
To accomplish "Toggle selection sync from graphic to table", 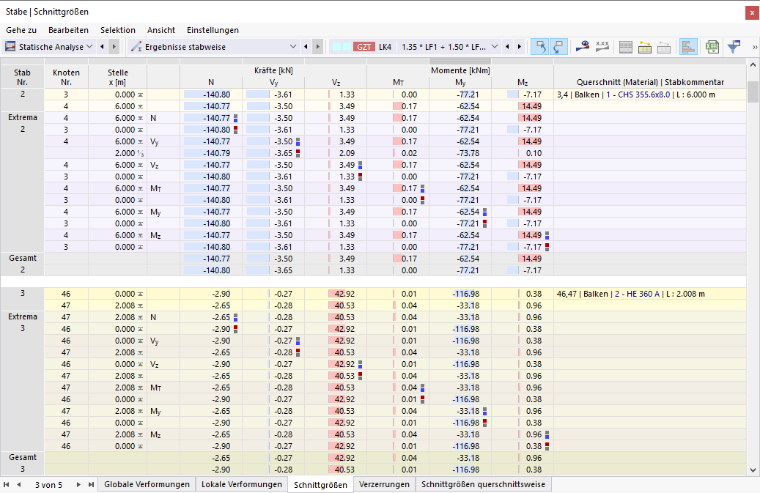I will (x=558, y=47).
